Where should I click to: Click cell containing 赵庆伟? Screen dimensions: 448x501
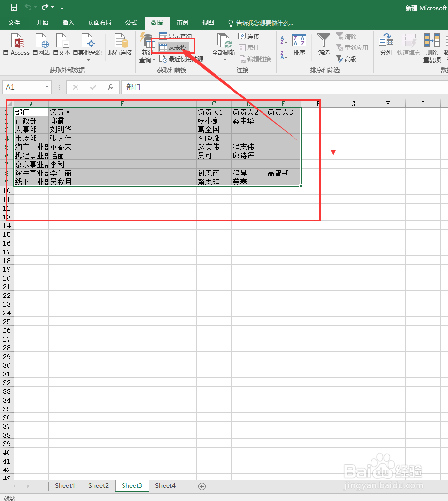(214, 147)
